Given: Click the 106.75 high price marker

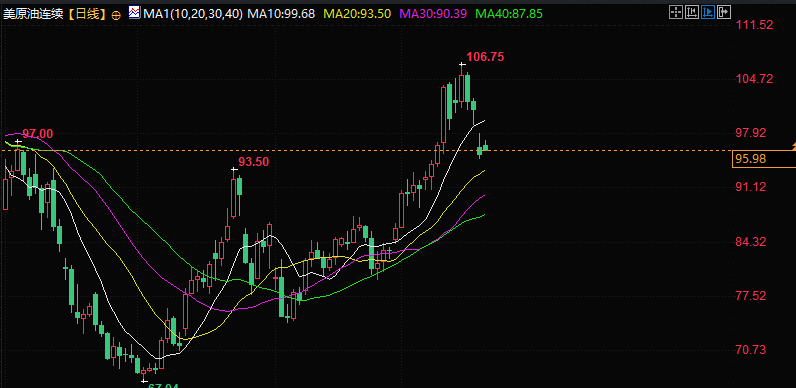Looking at the screenshot, I should [485, 57].
